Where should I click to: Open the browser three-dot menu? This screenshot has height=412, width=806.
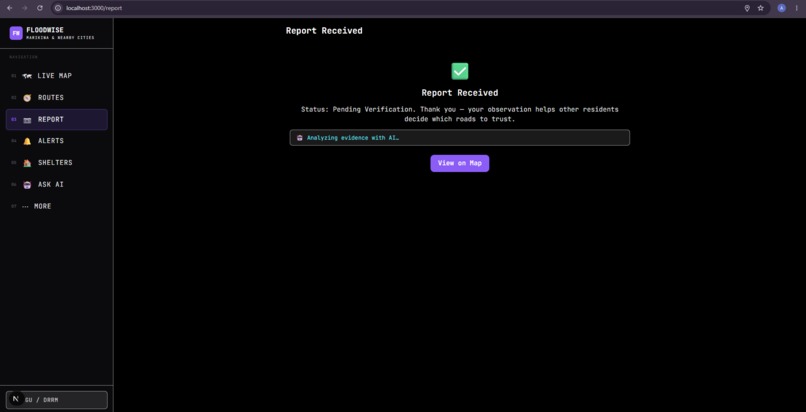click(x=796, y=8)
